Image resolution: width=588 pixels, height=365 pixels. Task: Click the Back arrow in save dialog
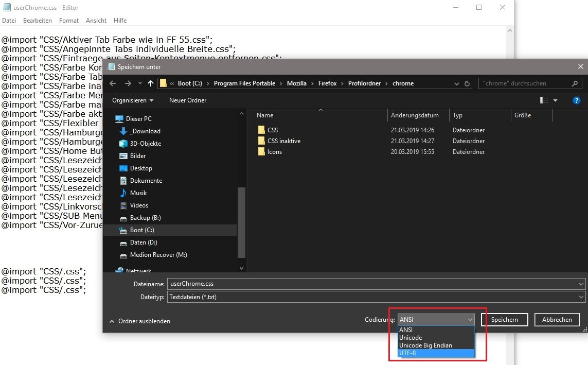pos(113,83)
